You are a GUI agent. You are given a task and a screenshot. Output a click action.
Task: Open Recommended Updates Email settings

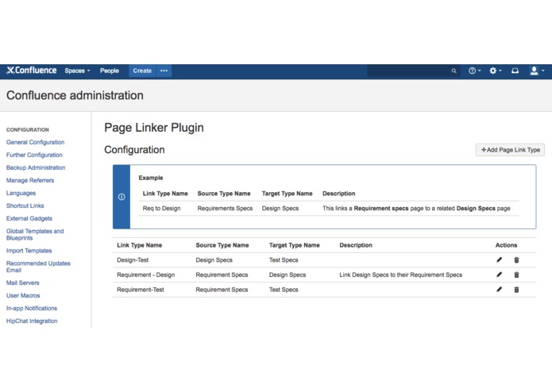38,267
